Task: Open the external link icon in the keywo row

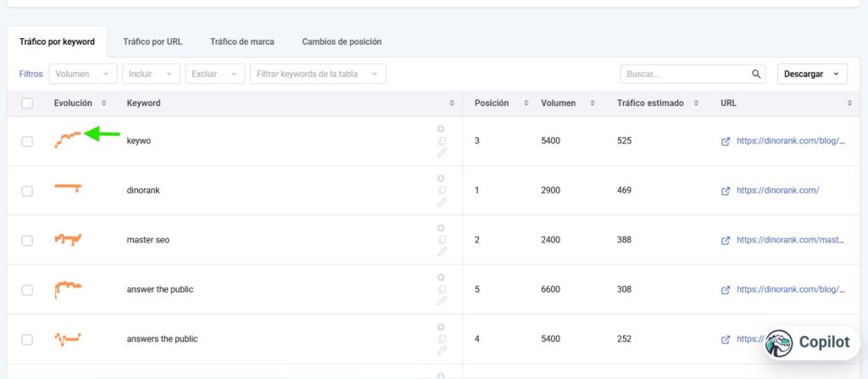Action: [726, 142]
